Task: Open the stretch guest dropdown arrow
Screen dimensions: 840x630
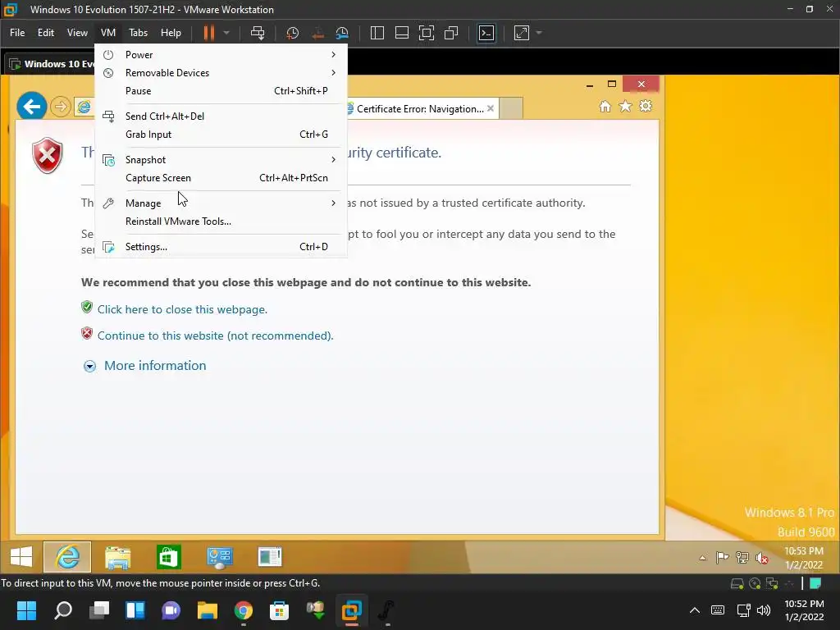Action: (x=539, y=33)
